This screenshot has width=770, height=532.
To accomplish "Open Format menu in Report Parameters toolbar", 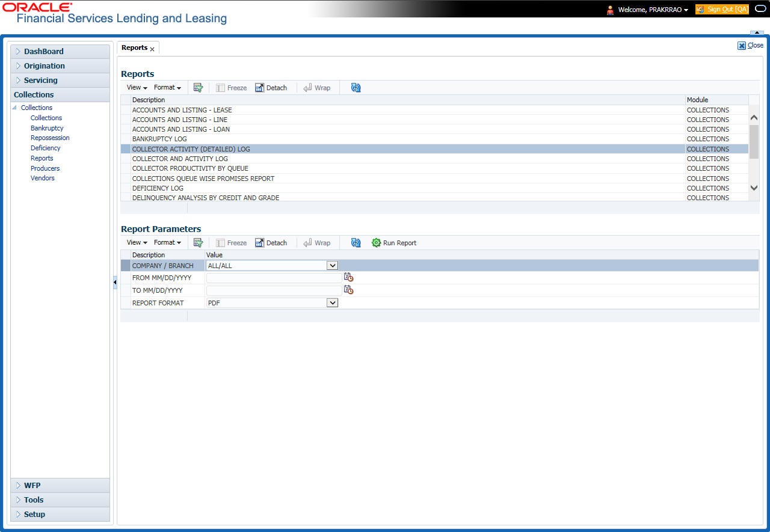I will [x=167, y=243].
